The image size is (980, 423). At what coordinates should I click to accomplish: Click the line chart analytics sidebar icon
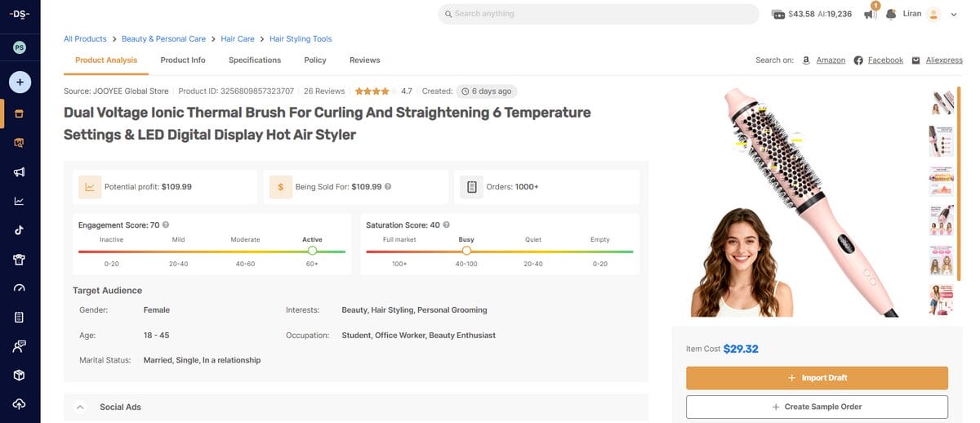[x=20, y=201]
